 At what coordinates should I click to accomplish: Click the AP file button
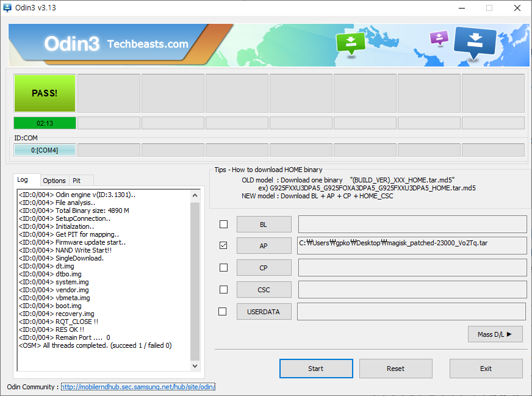(264, 246)
